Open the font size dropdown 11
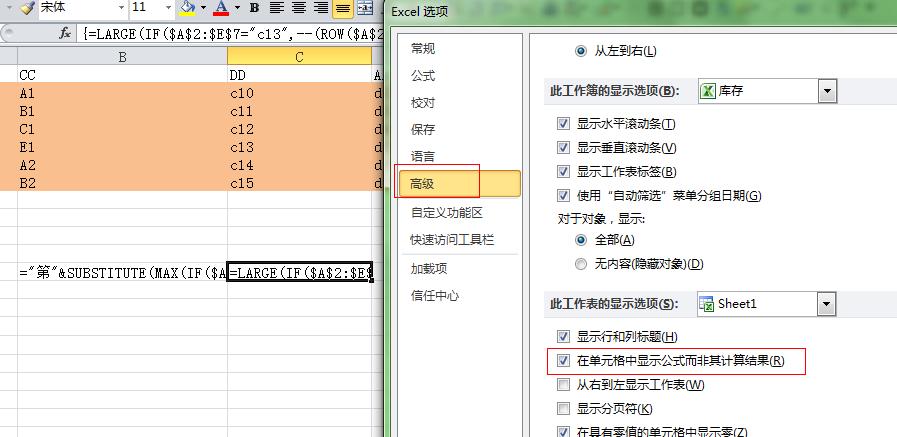Viewport: 897px width, 437px height. tap(168, 7)
